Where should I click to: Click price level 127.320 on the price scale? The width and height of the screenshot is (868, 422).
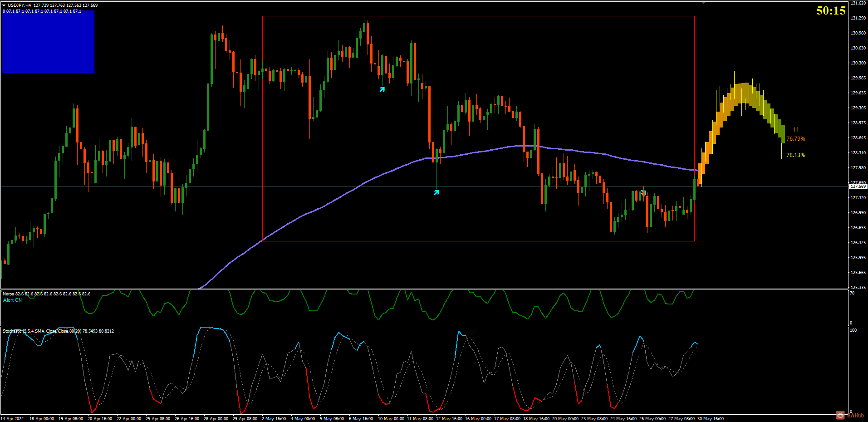pos(858,198)
